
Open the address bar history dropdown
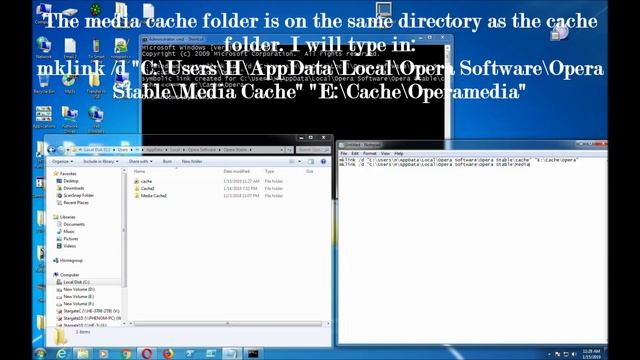[282, 150]
